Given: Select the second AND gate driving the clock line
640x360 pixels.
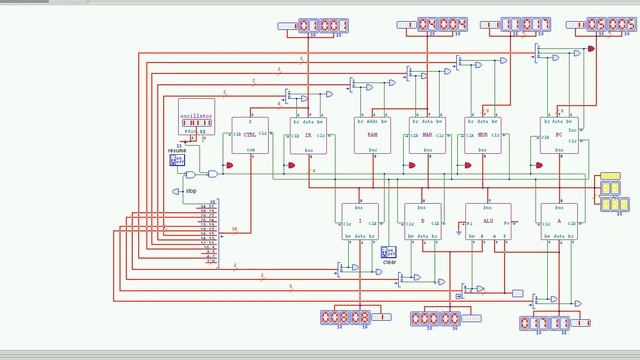Looking at the screenshot, I should click(213, 174).
